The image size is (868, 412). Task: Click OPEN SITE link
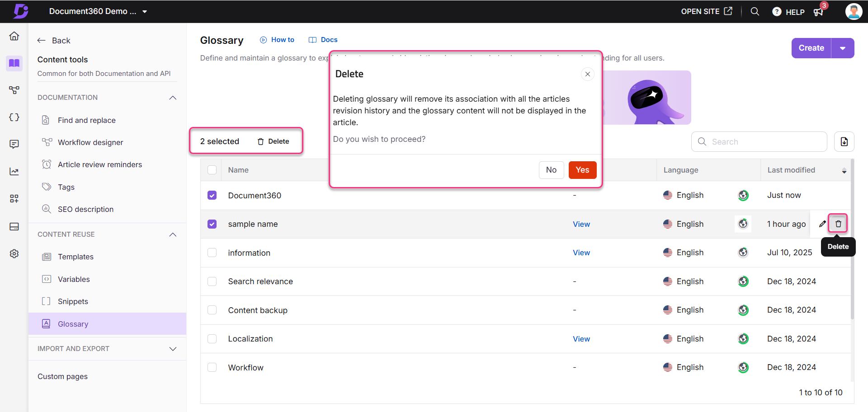(707, 11)
